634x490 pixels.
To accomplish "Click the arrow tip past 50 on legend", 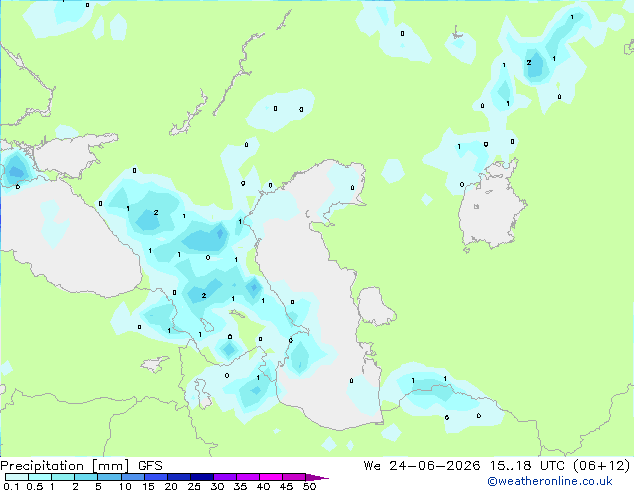I will [x=317, y=477].
